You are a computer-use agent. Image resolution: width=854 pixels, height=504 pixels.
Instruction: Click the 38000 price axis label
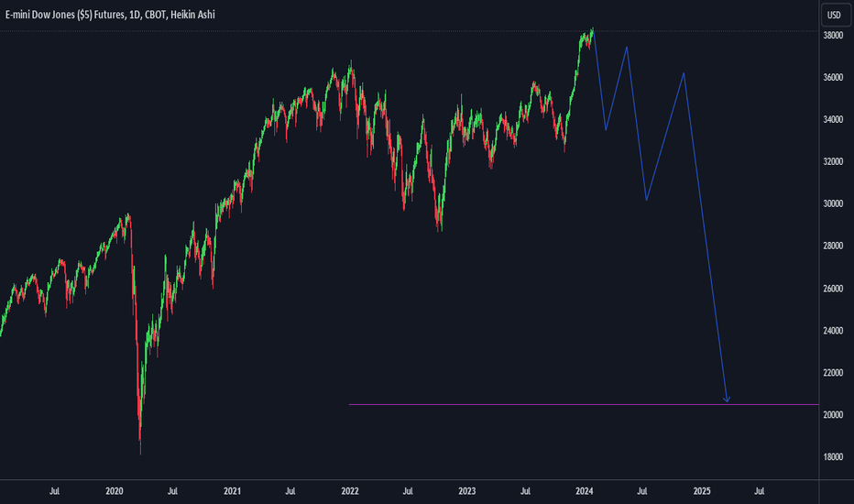(833, 36)
